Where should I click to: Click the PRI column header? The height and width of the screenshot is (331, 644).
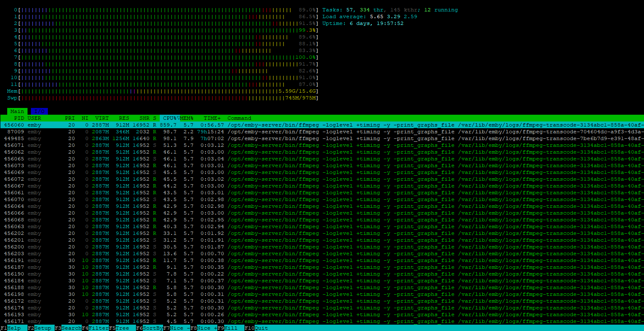tap(70, 118)
